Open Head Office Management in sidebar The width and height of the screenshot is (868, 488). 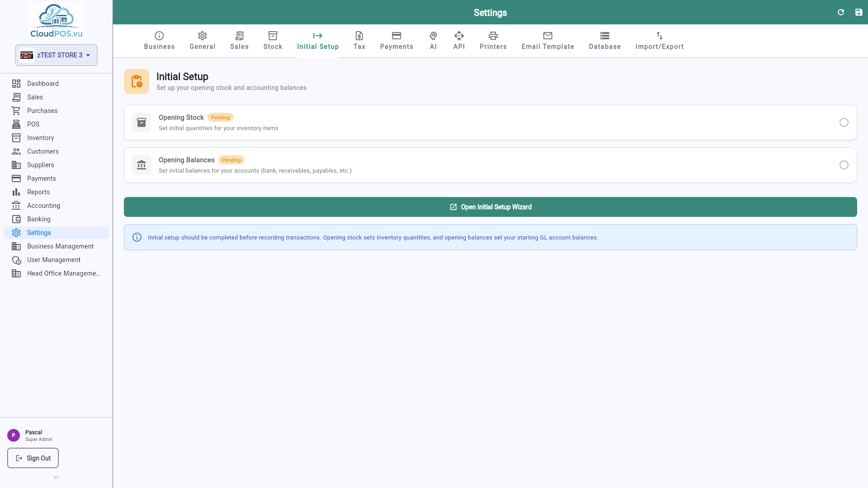pos(56,273)
